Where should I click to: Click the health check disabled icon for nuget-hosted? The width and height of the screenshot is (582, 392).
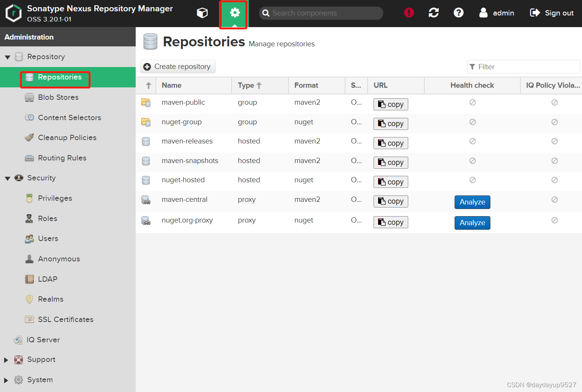472,180
